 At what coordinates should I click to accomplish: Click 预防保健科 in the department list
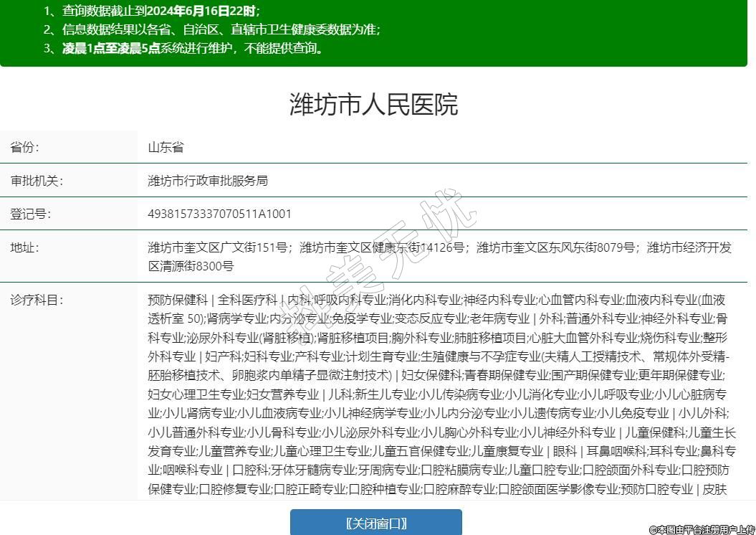coord(177,300)
